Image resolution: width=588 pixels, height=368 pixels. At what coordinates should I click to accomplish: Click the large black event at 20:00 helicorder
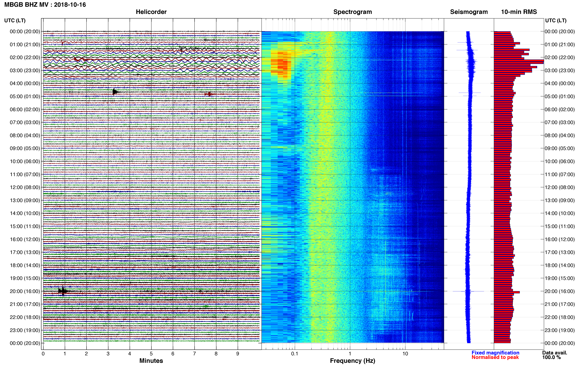(63, 291)
